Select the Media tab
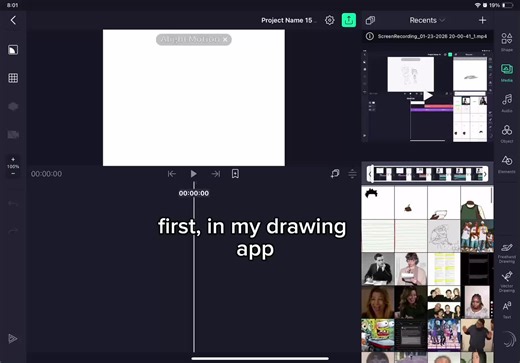The height and width of the screenshot is (363, 520). pos(507,72)
